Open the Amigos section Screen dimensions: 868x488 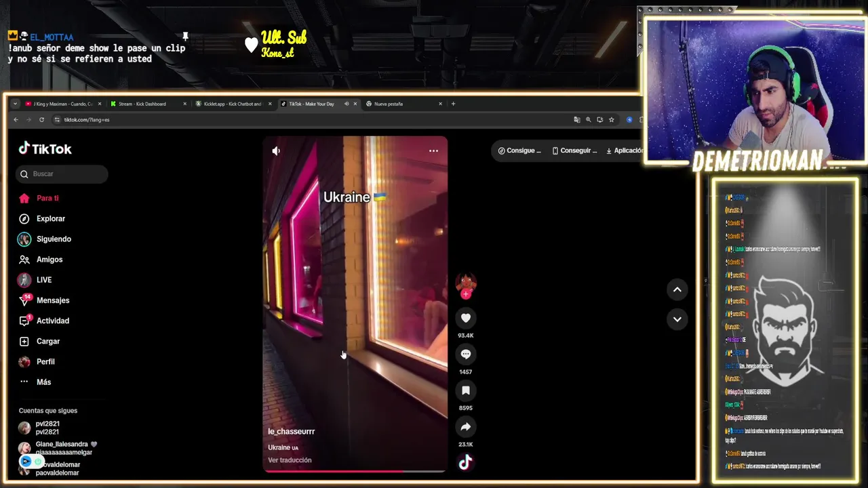pyautogui.click(x=40, y=260)
